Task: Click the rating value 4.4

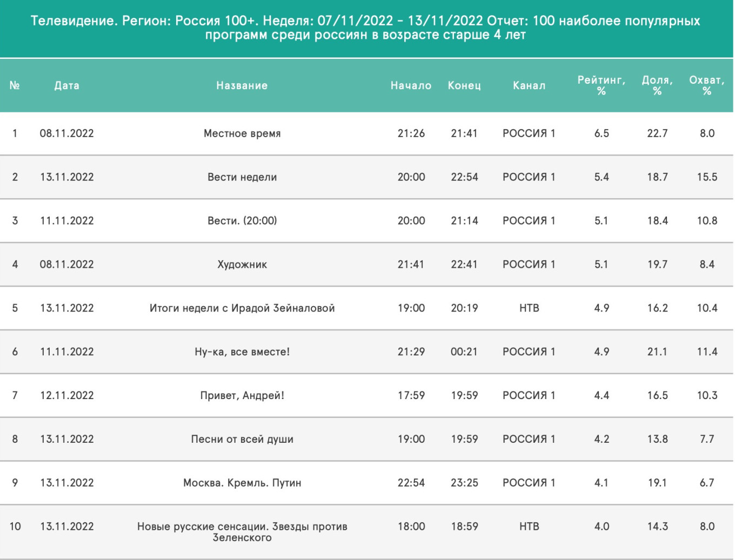Action: (x=602, y=396)
